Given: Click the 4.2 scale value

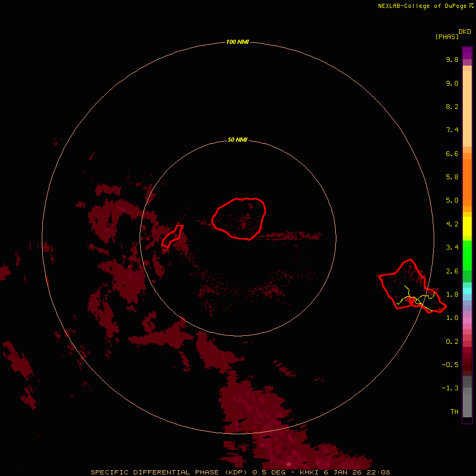Looking at the screenshot, I should (x=452, y=224).
